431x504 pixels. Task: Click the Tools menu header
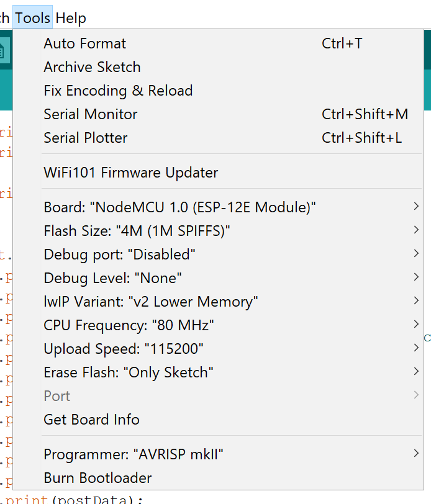[32, 17]
